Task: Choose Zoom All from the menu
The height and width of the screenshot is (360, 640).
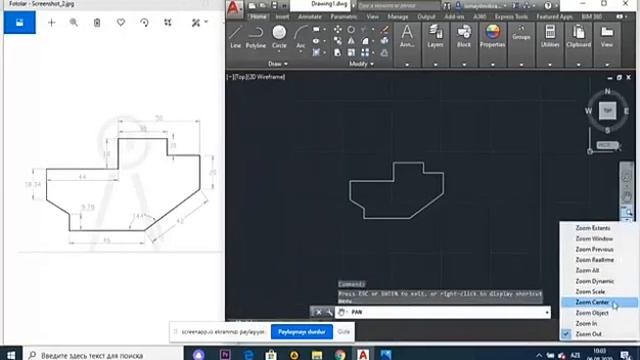Action: pos(587,270)
